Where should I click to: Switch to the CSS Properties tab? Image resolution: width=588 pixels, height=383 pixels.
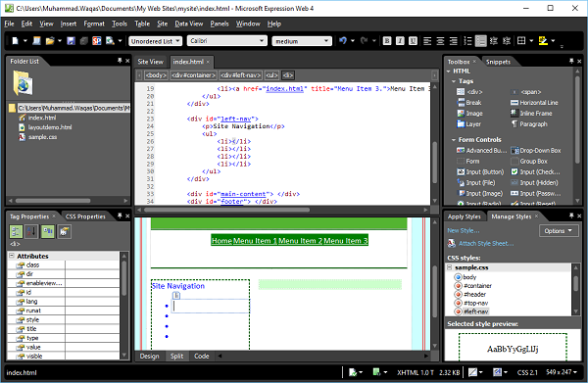85,216
